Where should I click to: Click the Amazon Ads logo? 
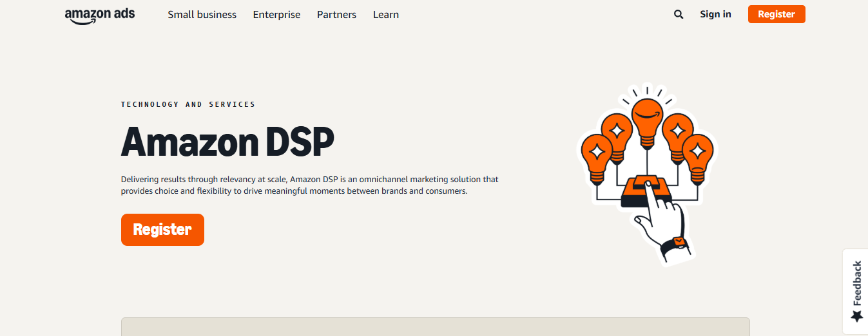100,15
